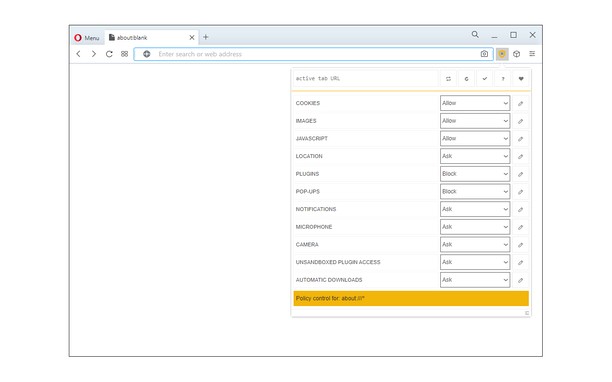Open the LOCATION dropdown
The height and width of the screenshot is (382, 612).
pyautogui.click(x=475, y=156)
